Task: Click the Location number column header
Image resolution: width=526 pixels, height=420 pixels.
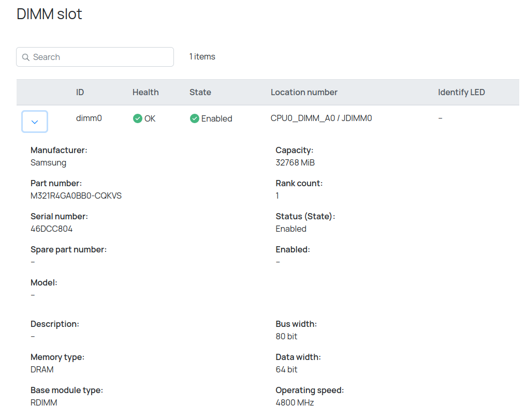Action: click(304, 92)
